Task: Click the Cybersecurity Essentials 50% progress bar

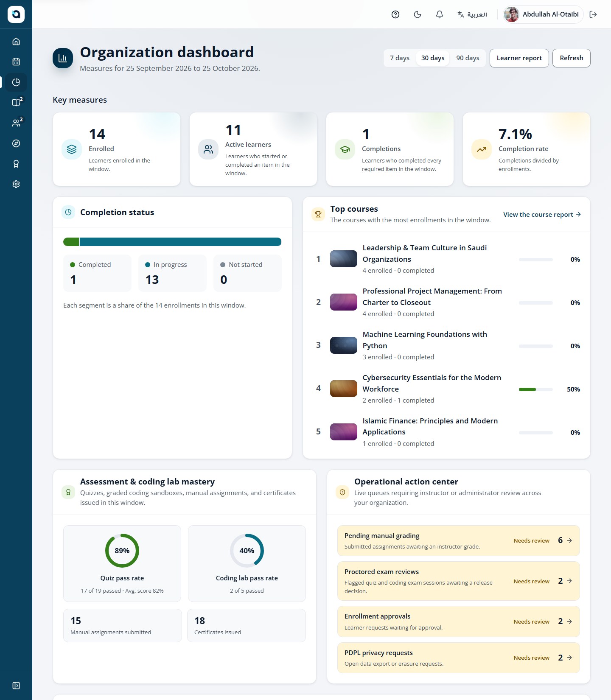Action: point(536,389)
